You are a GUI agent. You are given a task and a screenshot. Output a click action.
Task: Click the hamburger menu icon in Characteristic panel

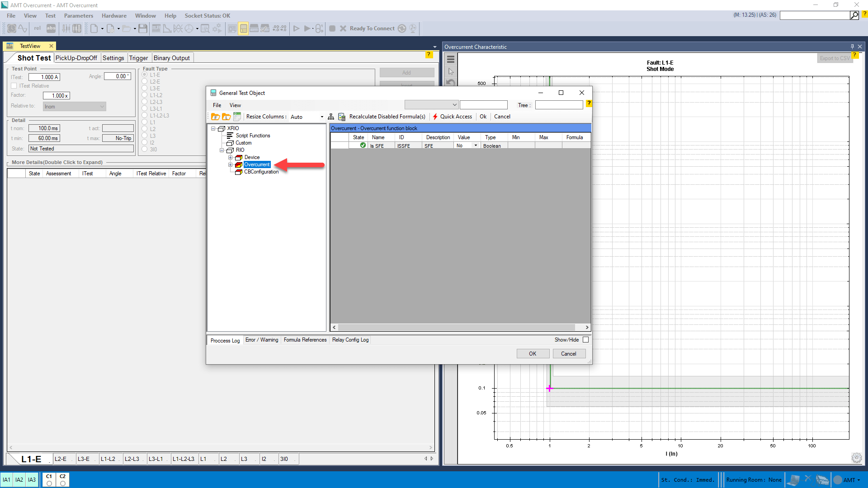coord(450,59)
